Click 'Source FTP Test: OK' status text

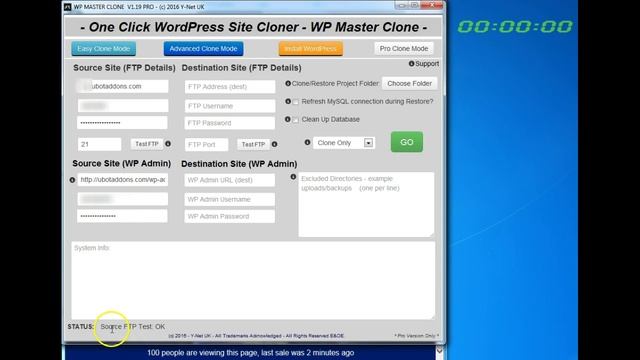coord(133,327)
